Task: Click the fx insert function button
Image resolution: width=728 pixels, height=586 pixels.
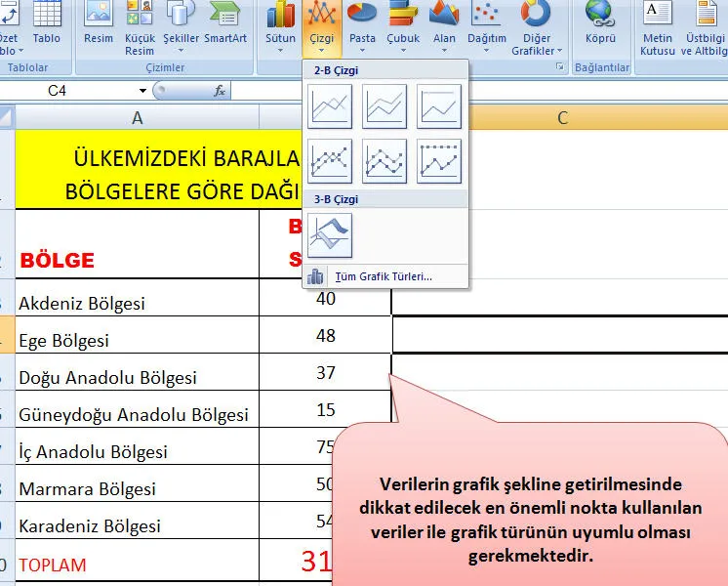Action: coord(220,91)
